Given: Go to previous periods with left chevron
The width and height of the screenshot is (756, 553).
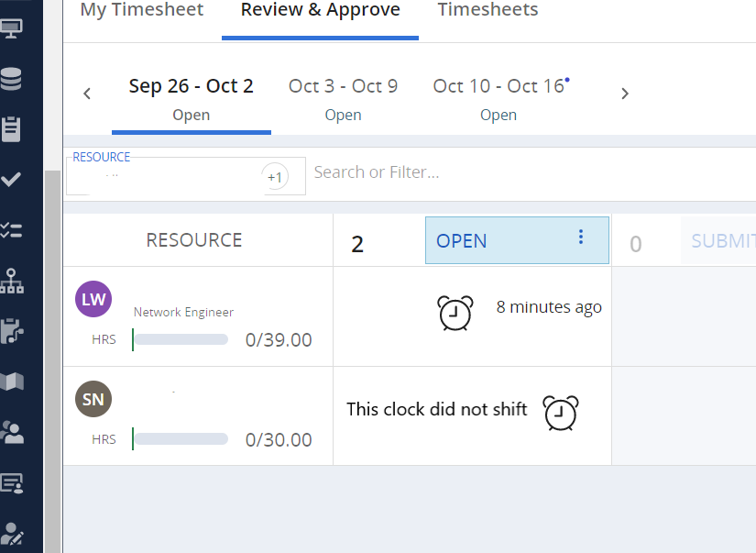Looking at the screenshot, I should [x=87, y=94].
